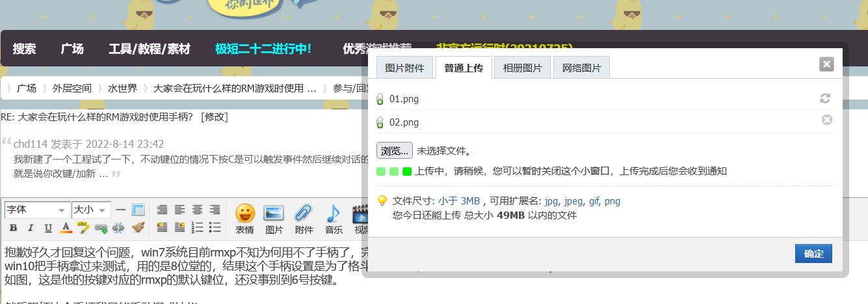This screenshot has width=868, height=304.
Task: Open the font color picker
Action: pyautogui.click(x=66, y=227)
